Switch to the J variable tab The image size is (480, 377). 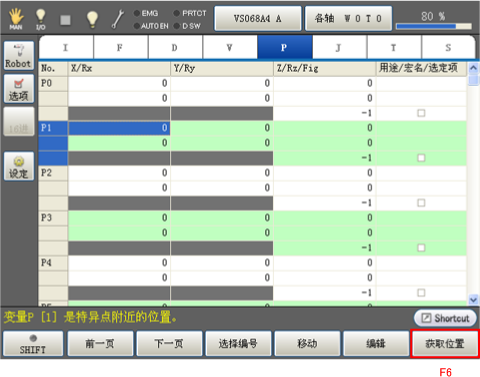(x=339, y=48)
